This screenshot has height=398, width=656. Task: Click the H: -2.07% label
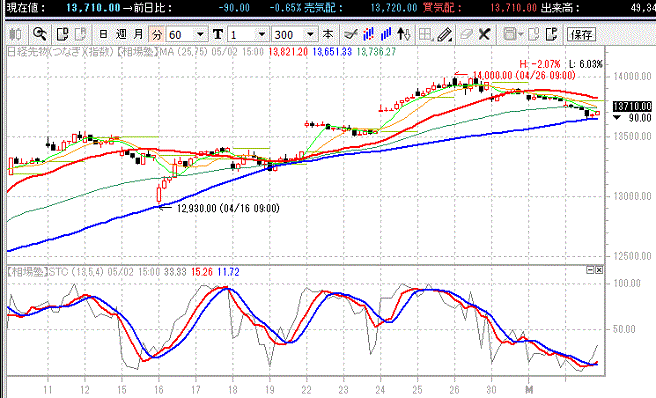click(540, 64)
